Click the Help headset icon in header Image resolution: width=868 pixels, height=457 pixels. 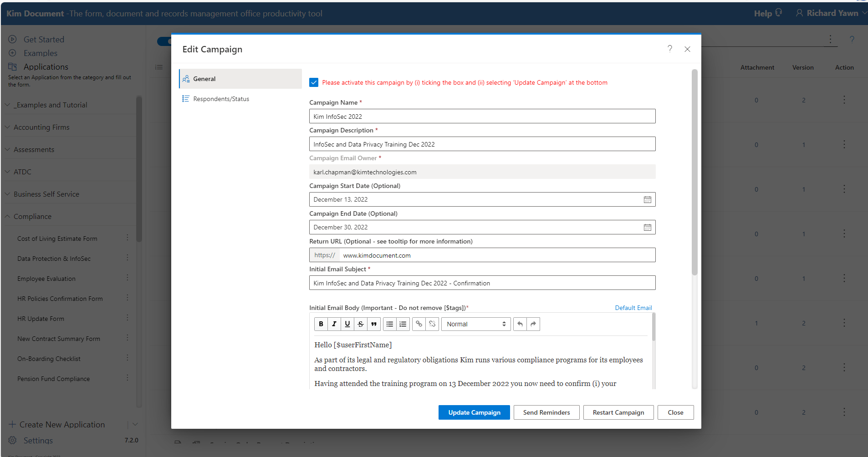tap(779, 13)
